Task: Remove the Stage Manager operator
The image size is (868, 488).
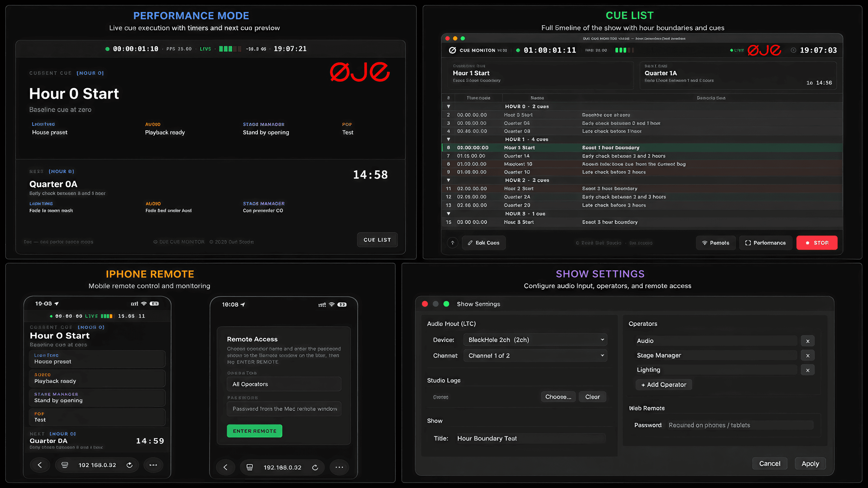Action: [x=808, y=356]
